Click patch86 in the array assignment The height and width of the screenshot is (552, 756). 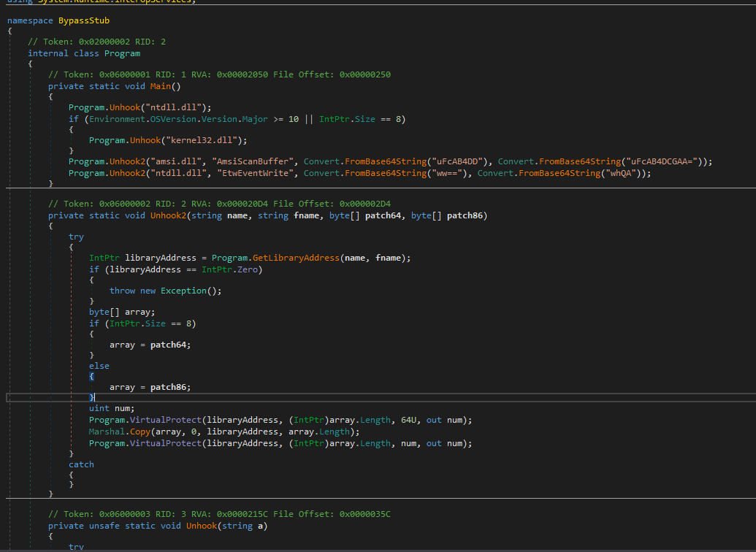pyautogui.click(x=168, y=387)
